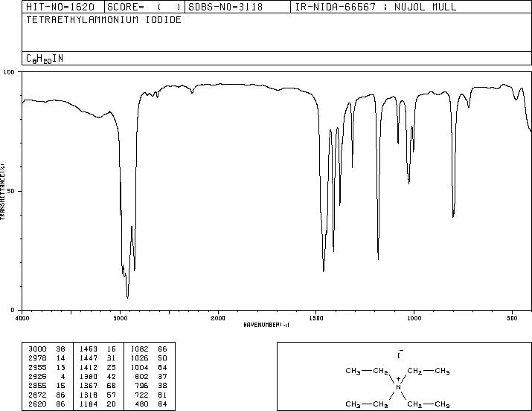Click the 50 label on the transmittance axis
The image size is (532, 411).
(x=12, y=191)
